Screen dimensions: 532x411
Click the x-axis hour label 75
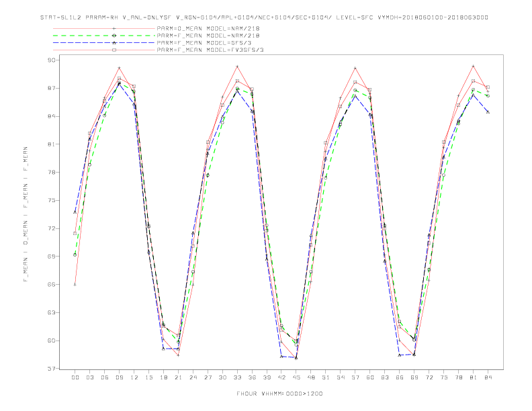pyautogui.click(x=444, y=377)
